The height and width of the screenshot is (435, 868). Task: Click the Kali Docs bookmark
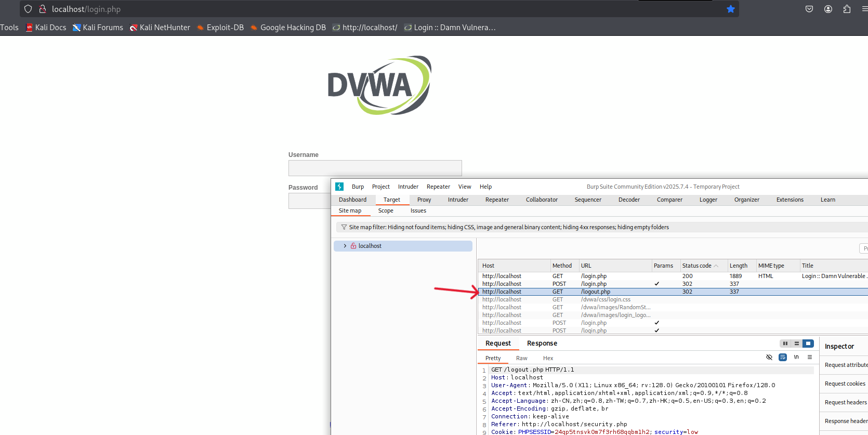coord(46,28)
